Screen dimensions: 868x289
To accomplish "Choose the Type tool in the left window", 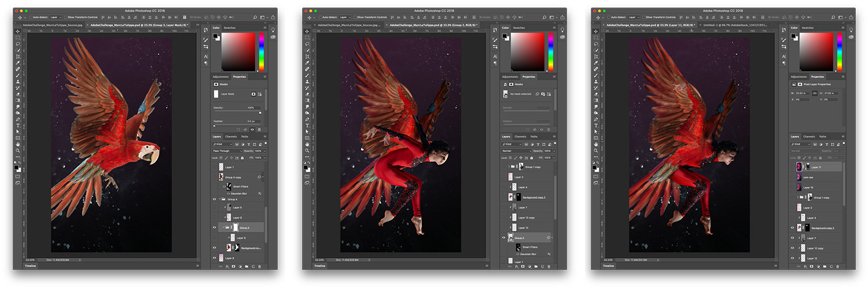I will tap(17, 125).
